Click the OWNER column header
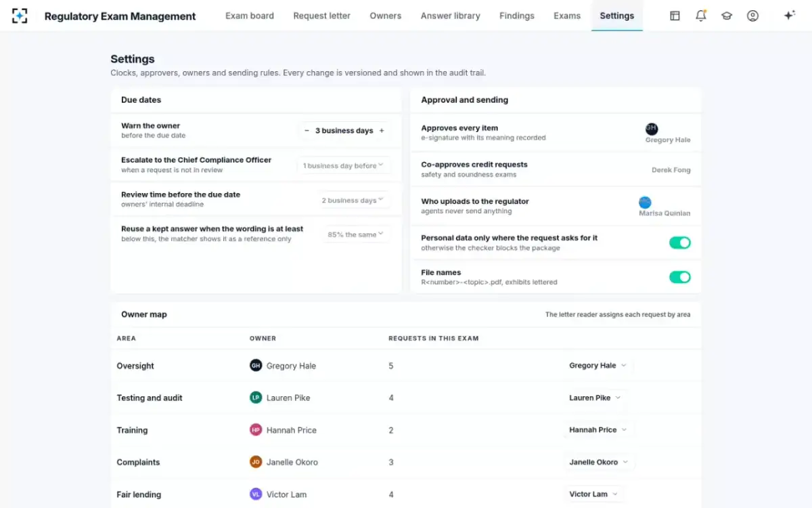This screenshot has height=508, width=812. [263, 338]
